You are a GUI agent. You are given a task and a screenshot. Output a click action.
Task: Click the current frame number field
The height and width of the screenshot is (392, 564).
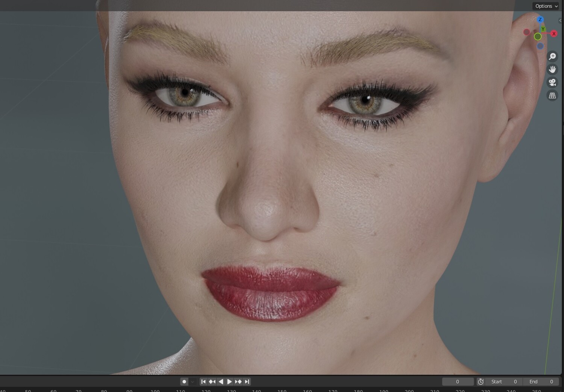pos(458,381)
